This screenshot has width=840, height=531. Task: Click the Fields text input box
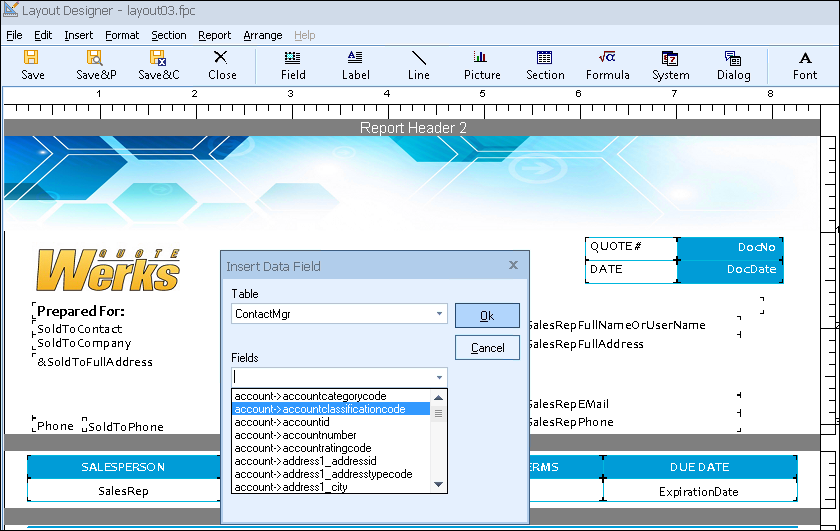[x=330, y=377]
